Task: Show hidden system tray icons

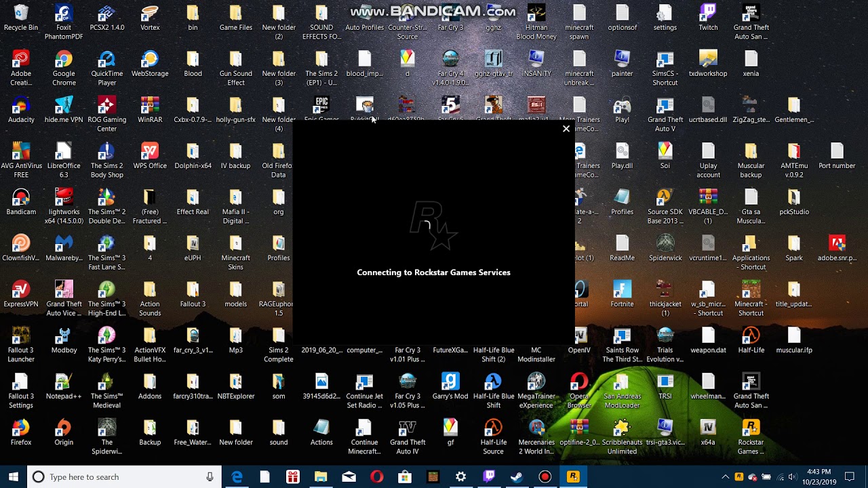Action: (x=725, y=476)
